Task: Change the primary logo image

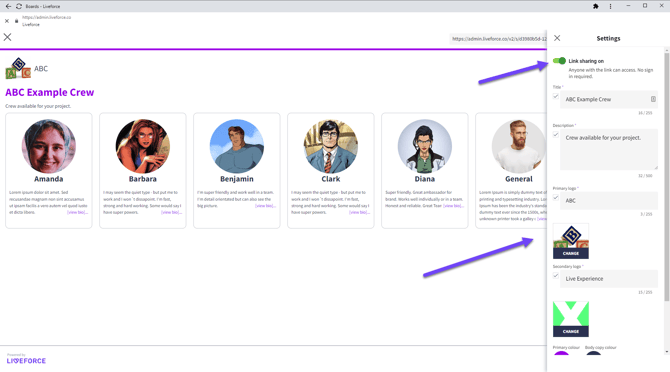Action: 570,253
